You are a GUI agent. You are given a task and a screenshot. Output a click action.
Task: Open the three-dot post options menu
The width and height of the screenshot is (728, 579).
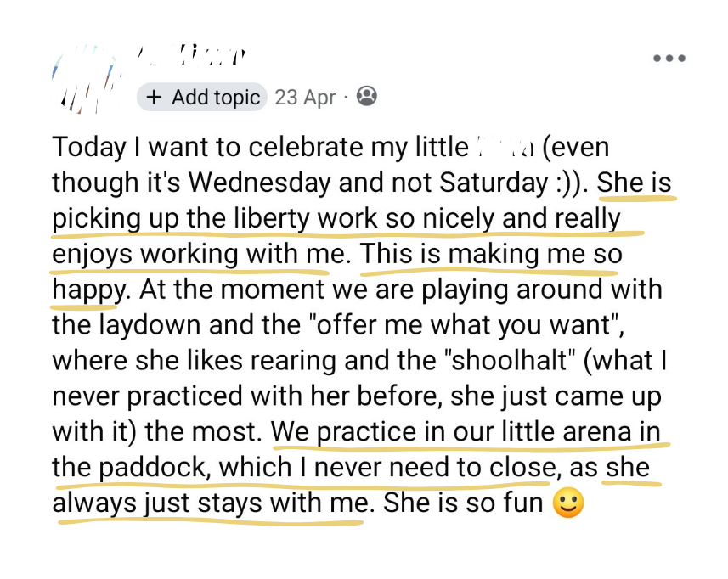tap(669, 58)
